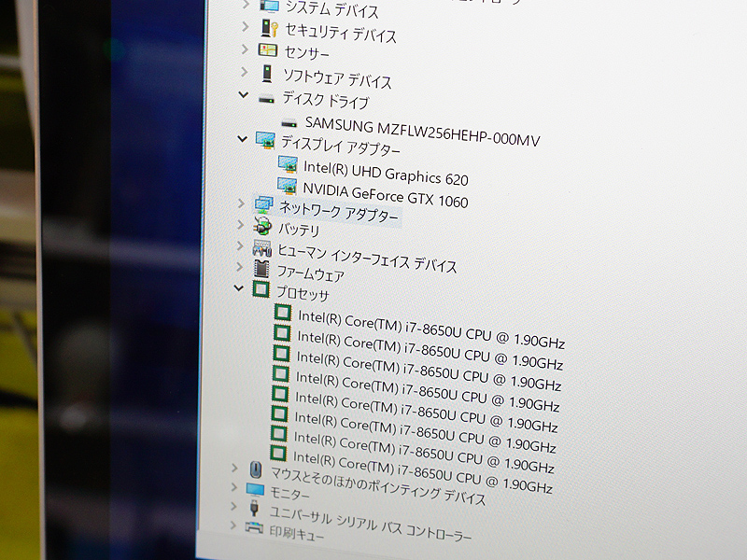Select Intel(R) UHD Graphics 620 entry
Screen dimensions: 747x560
[x=386, y=173]
